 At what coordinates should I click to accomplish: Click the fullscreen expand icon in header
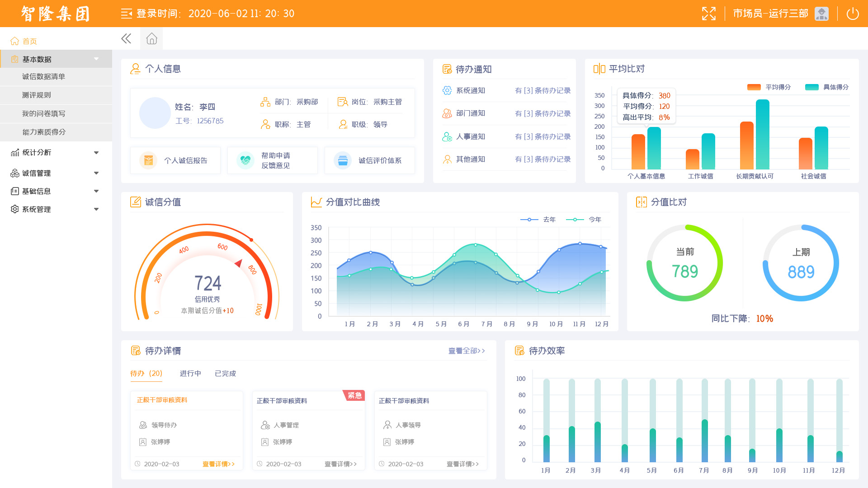(708, 14)
